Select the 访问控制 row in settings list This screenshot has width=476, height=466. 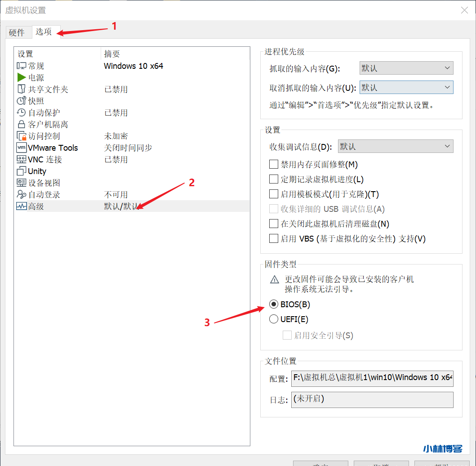coord(44,136)
